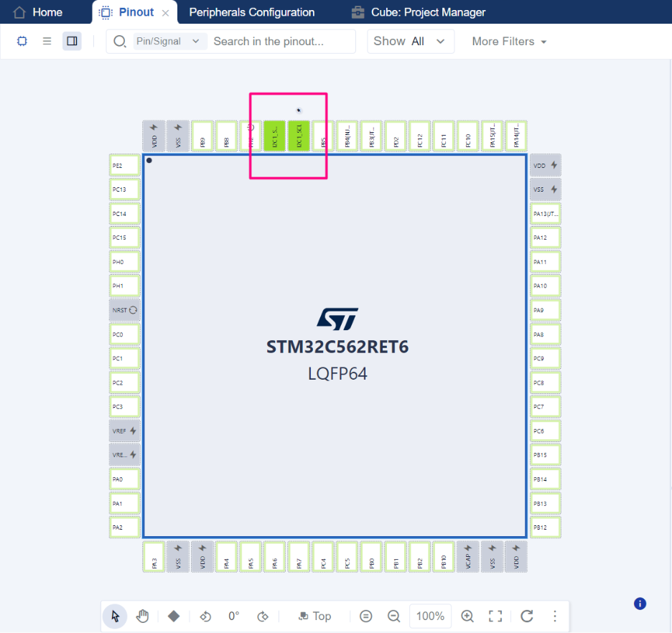Select pin PA9
Viewport: 672px width, 633px height.
pyautogui.click(x=546, y=310)
